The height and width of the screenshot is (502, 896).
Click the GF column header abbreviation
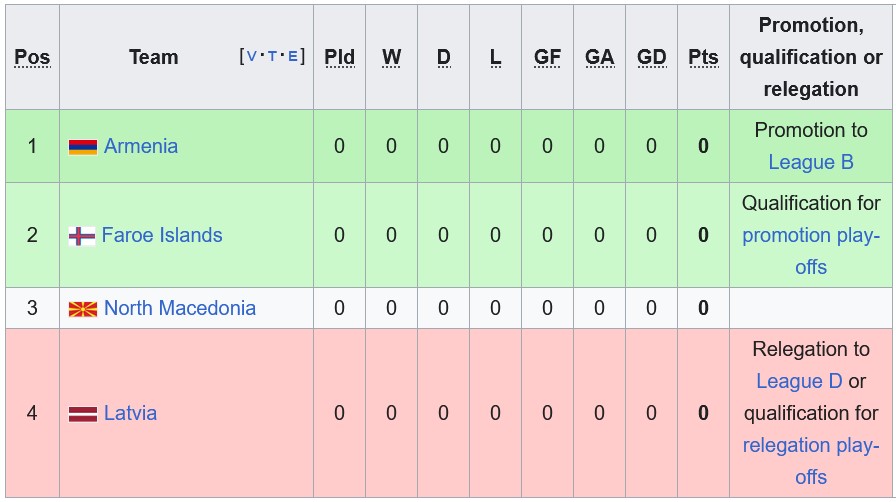coord(547,57)
